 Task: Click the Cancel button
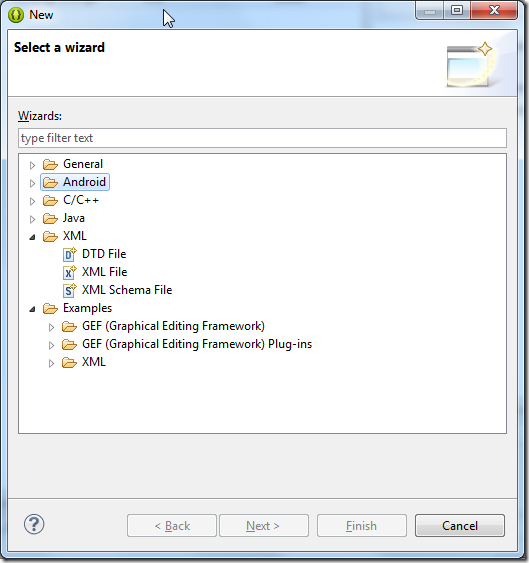[x=460, y=526]
